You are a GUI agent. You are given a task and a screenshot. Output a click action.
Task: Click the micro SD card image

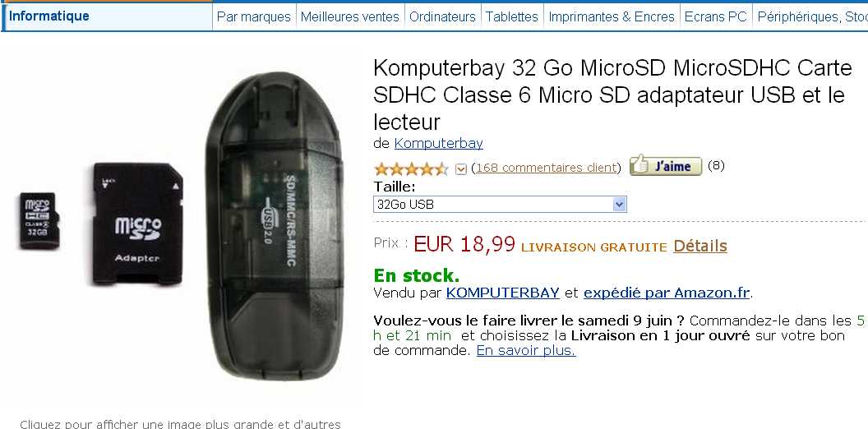pos(39,221)
